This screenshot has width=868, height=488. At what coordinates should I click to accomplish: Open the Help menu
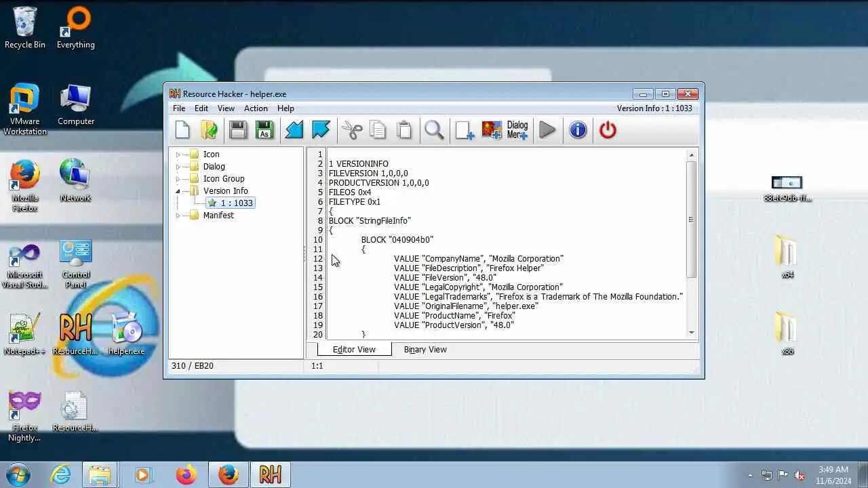coord(285,108)
